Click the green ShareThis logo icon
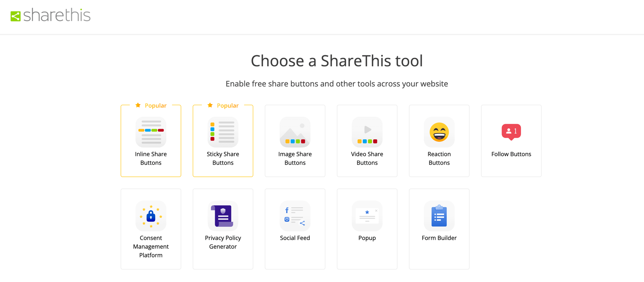The height and width of the screenshot is (282, 644). [15, 16]
